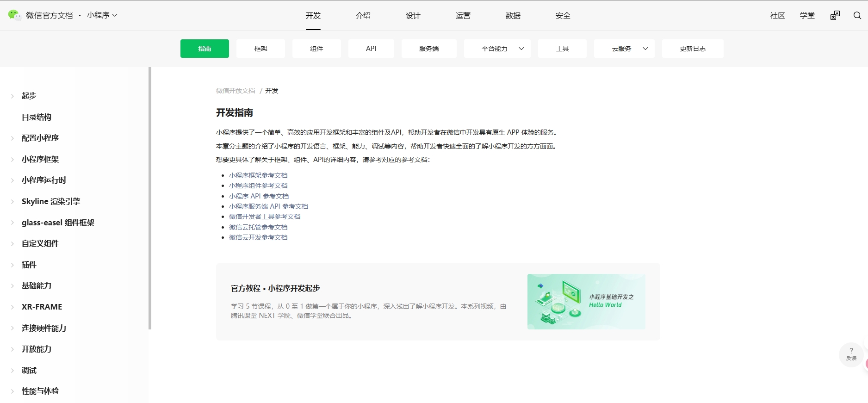The height and width of the screenshot is (403, 868).
Task: Open the 安全 top menu
Action: (563, 16)
